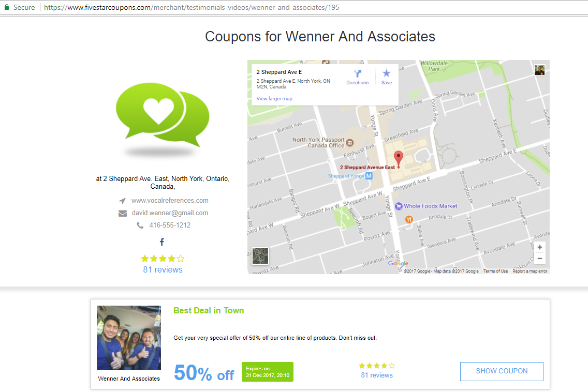
Task: Click the Facebook icon under contact info
Action: coord(161,242)
